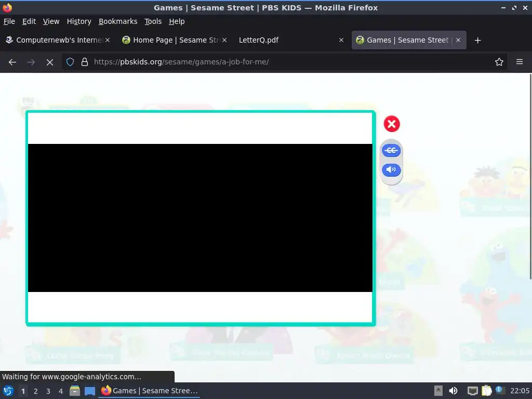Mute game sound with speaker button
Screen dimensions: 532x399
click(x=391, y=170)
